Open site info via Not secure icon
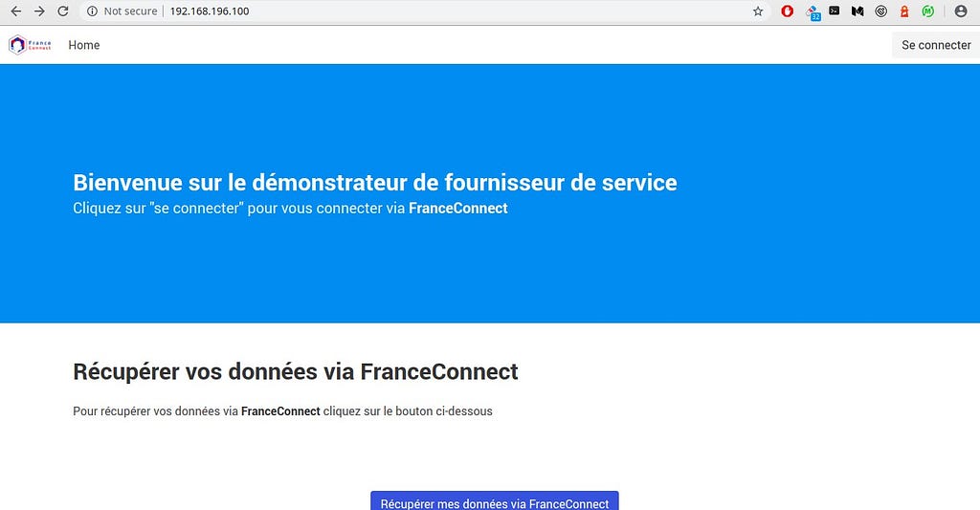The width and height of the screenshot is (980, 510). click(92, 11)
